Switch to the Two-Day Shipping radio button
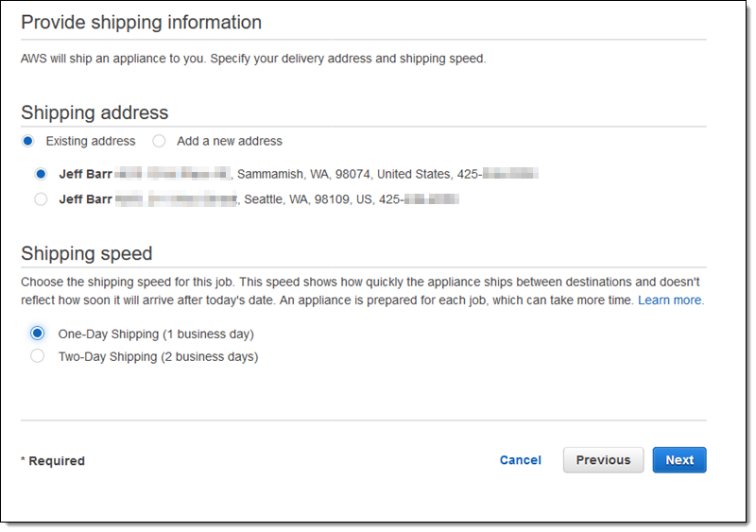 tap(38, 356)
